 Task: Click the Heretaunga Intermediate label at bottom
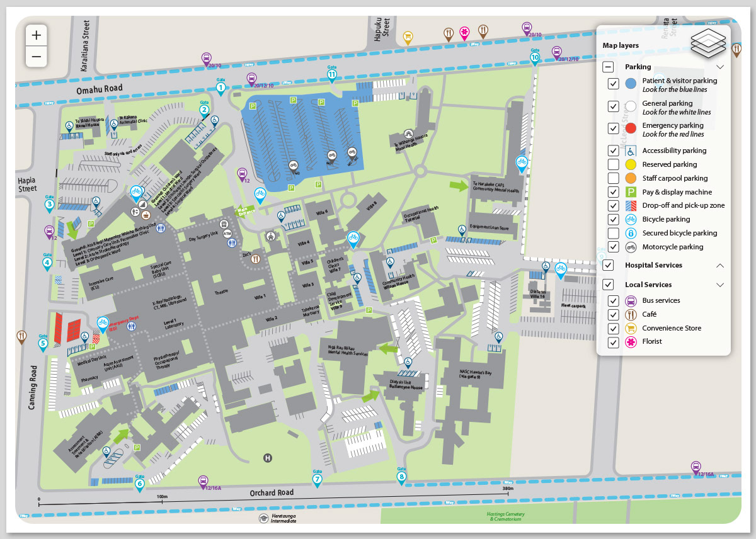(x=282, y=518)
